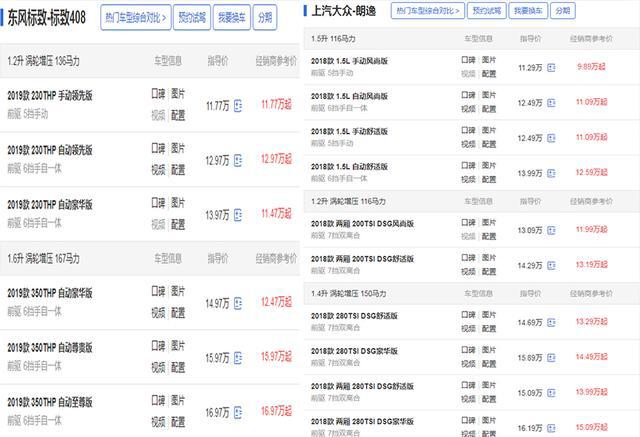Click 预约试驾 button for 标致408
The height and width of the screenshot is (437, 640).
pyautogui.click(x=192, y=18)
